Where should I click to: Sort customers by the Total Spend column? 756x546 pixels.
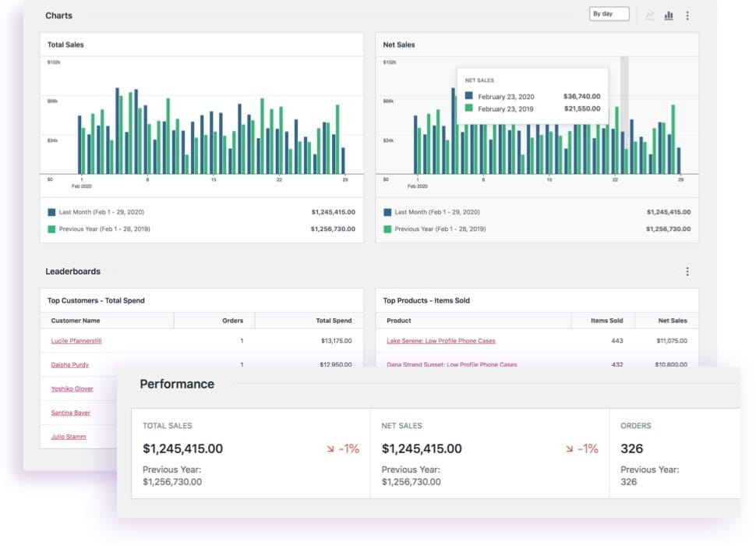[334, 320]
